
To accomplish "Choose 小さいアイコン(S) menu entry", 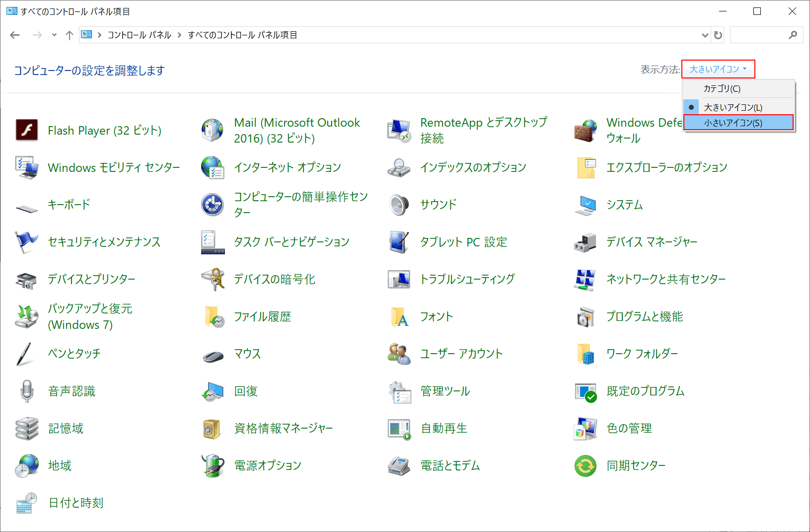I will [738, 123].
